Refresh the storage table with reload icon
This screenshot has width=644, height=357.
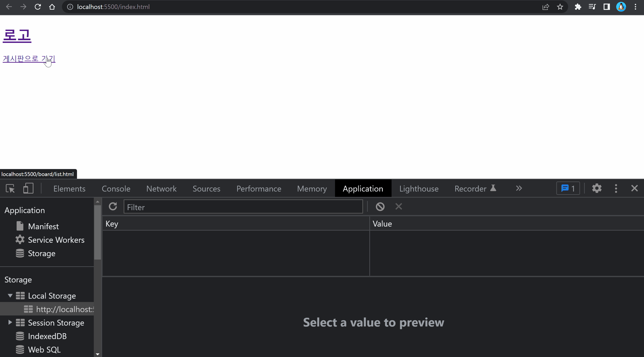click(x=113, y=207)
